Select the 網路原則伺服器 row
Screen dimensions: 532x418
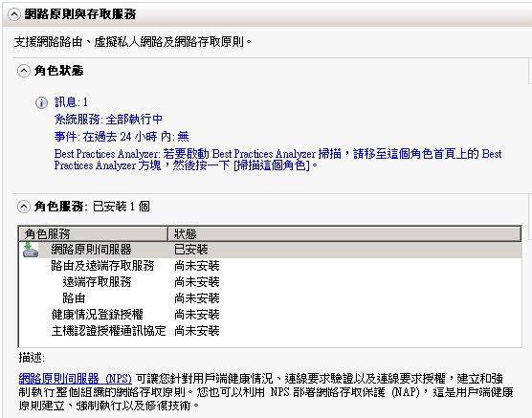click(270, 250)
